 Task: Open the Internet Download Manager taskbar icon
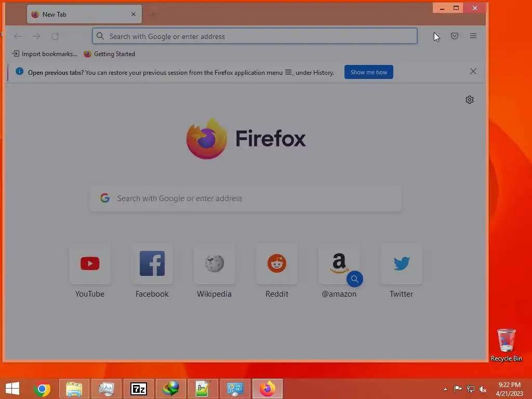click(x=170, y=389)
